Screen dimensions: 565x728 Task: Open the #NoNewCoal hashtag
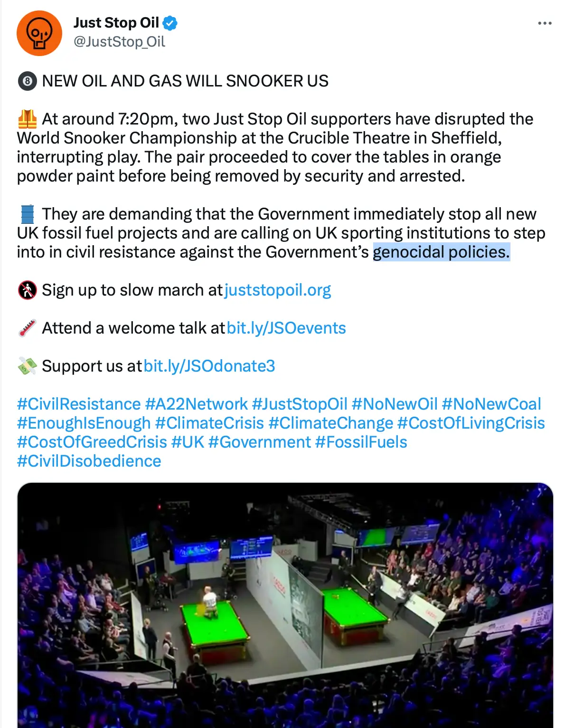coord(491,404)
